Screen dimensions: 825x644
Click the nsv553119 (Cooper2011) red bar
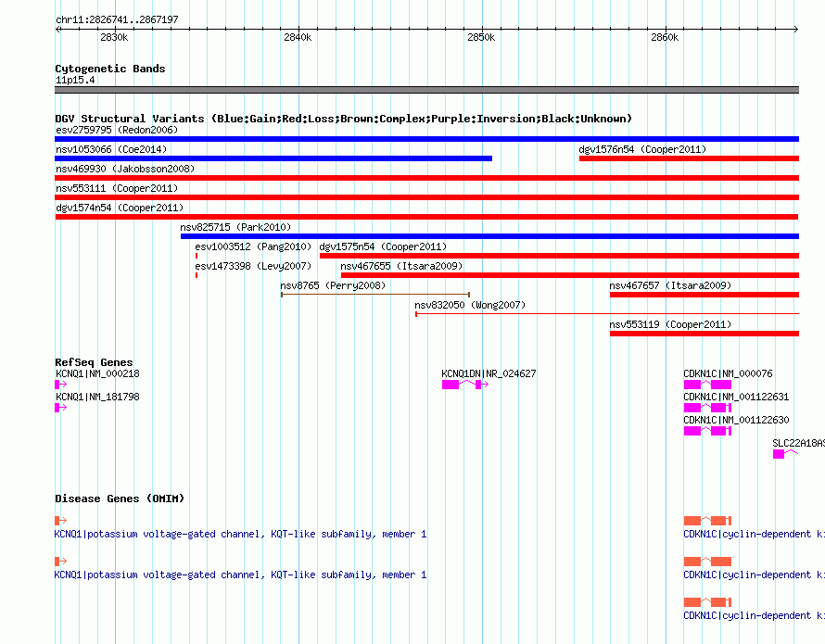click(x=704, y=334)
